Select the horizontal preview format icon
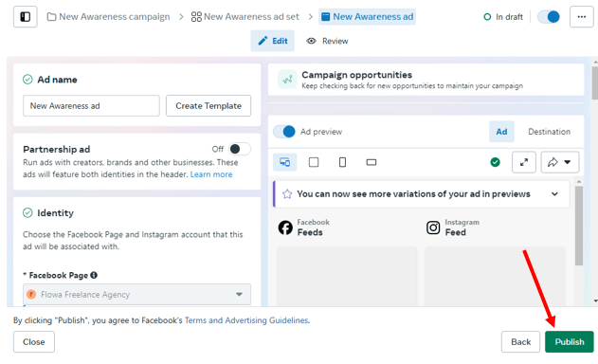The image size is (598, 364). tap(371, 162)
